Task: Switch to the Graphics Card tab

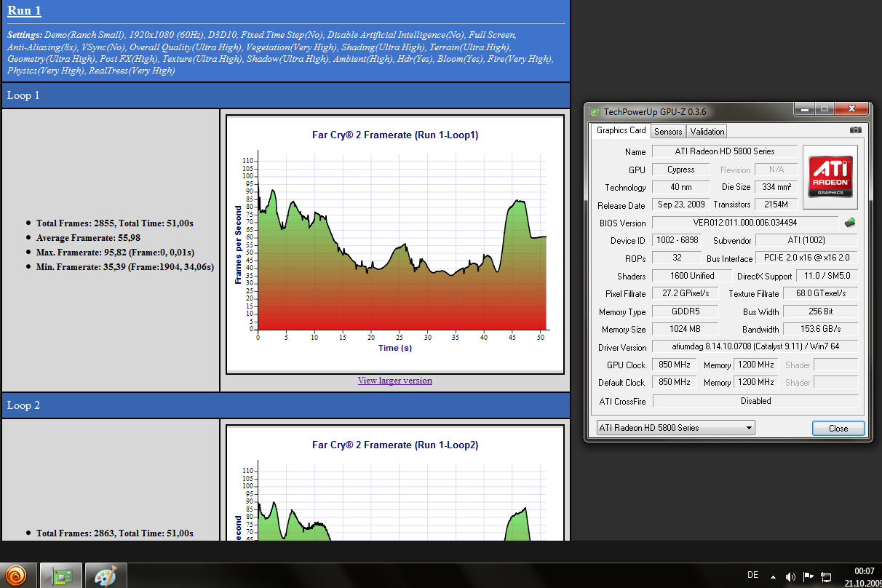Action: click(621, 130)
